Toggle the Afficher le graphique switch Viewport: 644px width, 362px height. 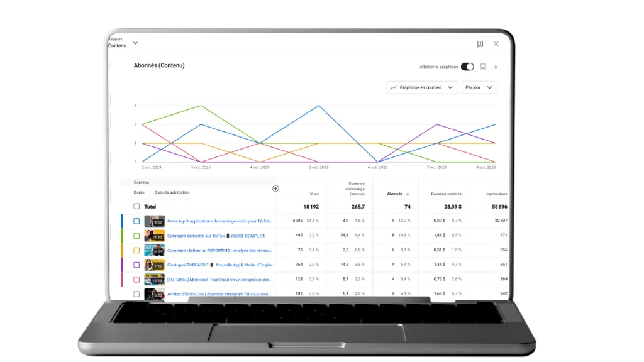(467, 67)
